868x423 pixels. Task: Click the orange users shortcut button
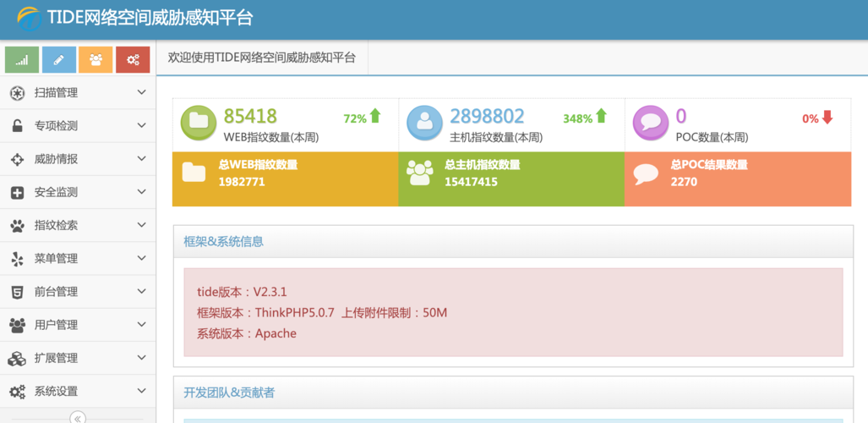(x=96, y=60)
